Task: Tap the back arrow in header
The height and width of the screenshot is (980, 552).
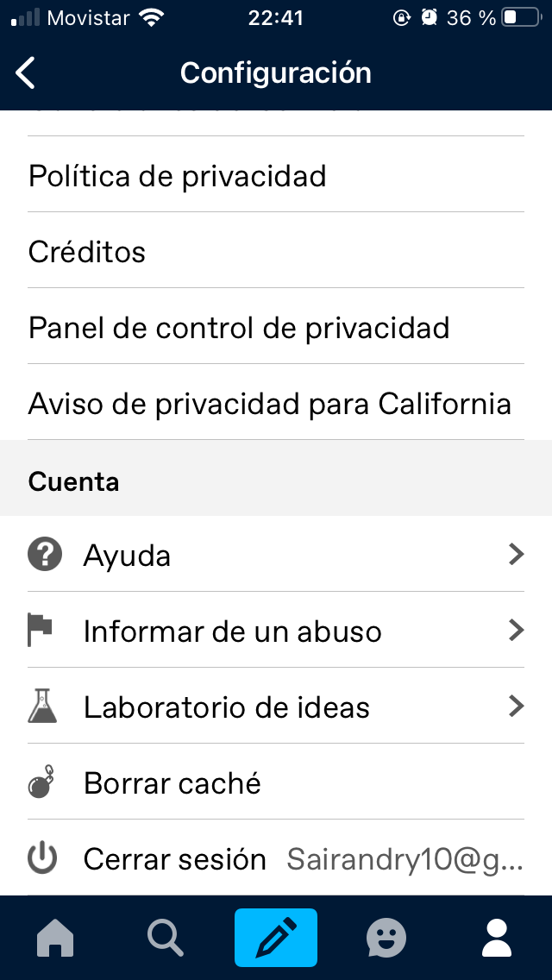Action: coord(26,72)
